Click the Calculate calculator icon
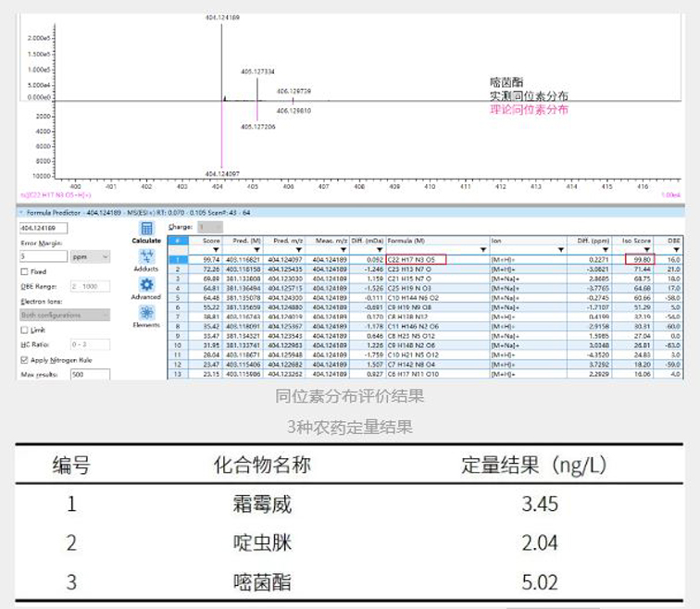Viewport: 700px width, 609px height. coord(146,229)
